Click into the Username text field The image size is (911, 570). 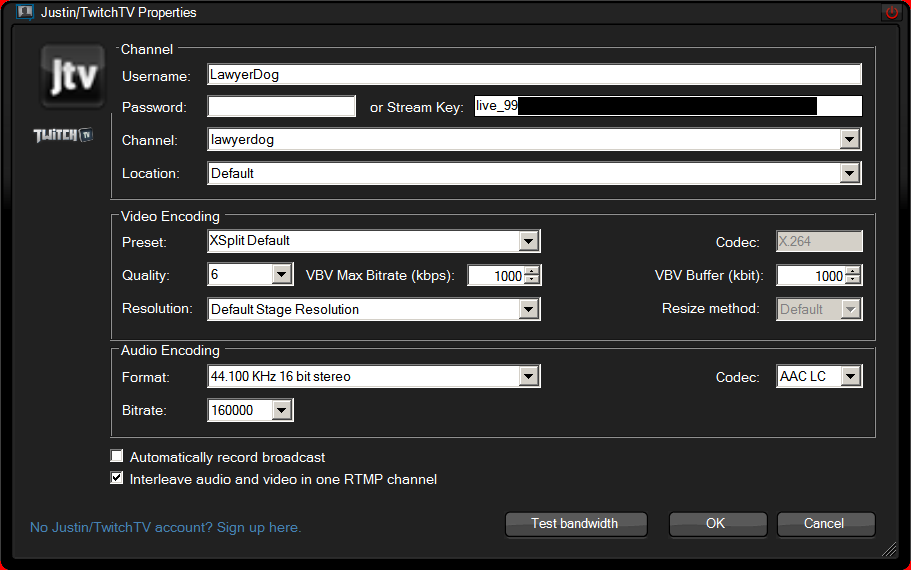[x=534, y=74]
